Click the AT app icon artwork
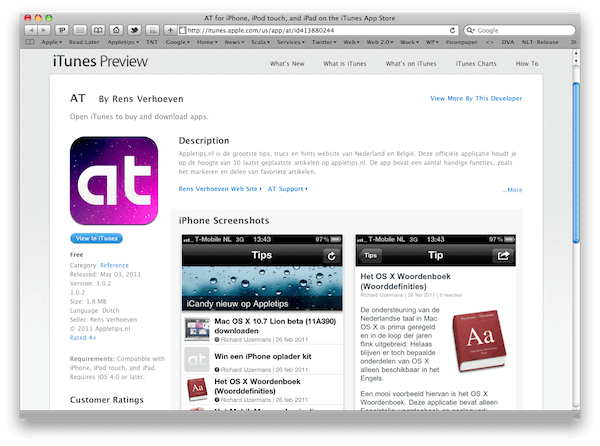The image size is (600, 446). point(114,181)
